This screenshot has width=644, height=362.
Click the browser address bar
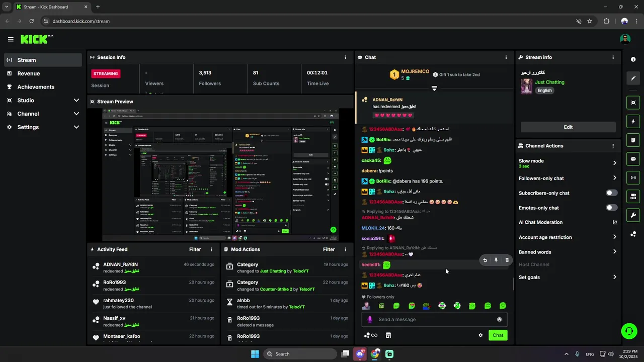(308, 21)
